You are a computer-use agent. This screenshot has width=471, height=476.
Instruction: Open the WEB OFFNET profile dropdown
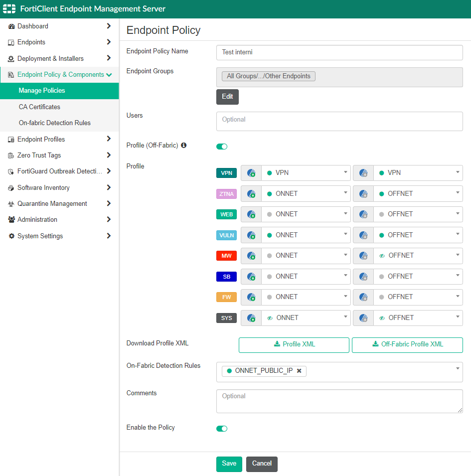(418, 214)
